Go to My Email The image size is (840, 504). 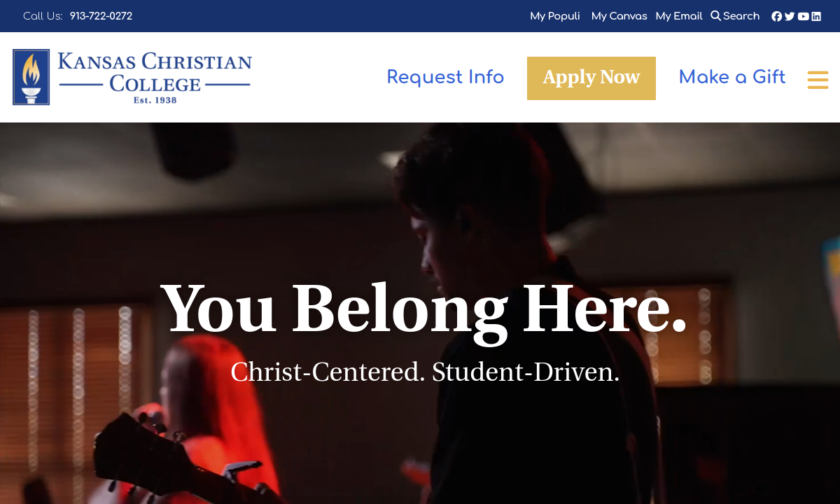point(679,16)
